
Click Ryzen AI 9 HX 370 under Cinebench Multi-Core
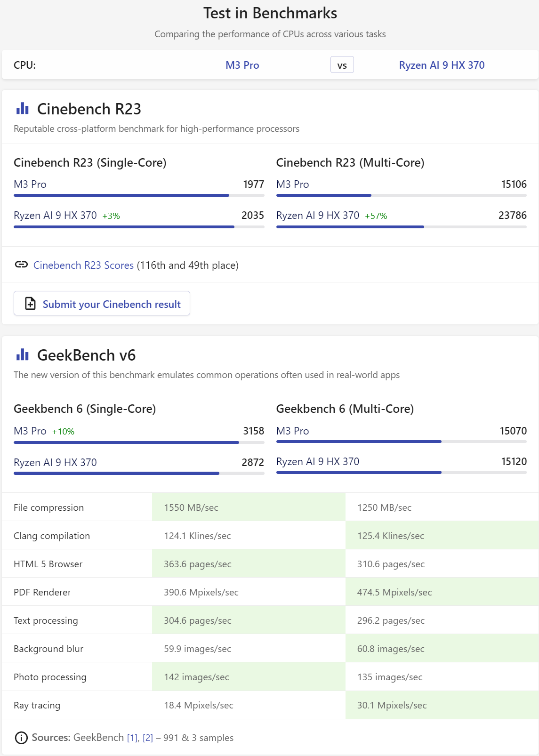click(318, 215)
